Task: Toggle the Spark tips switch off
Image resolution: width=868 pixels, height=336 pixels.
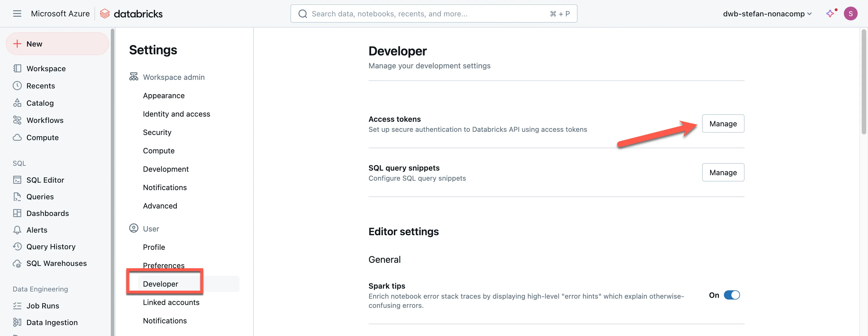Action: click(732, 295)
